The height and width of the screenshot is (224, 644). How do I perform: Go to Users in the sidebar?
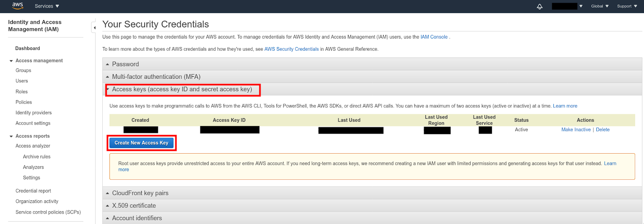(x=22, y=81)
